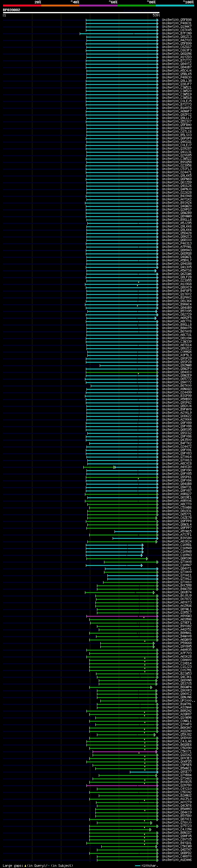Open the last hit UniRef100_A1EAA6
Image resolution: width=197 pixels, height=868 pixels.
point(176,860)
